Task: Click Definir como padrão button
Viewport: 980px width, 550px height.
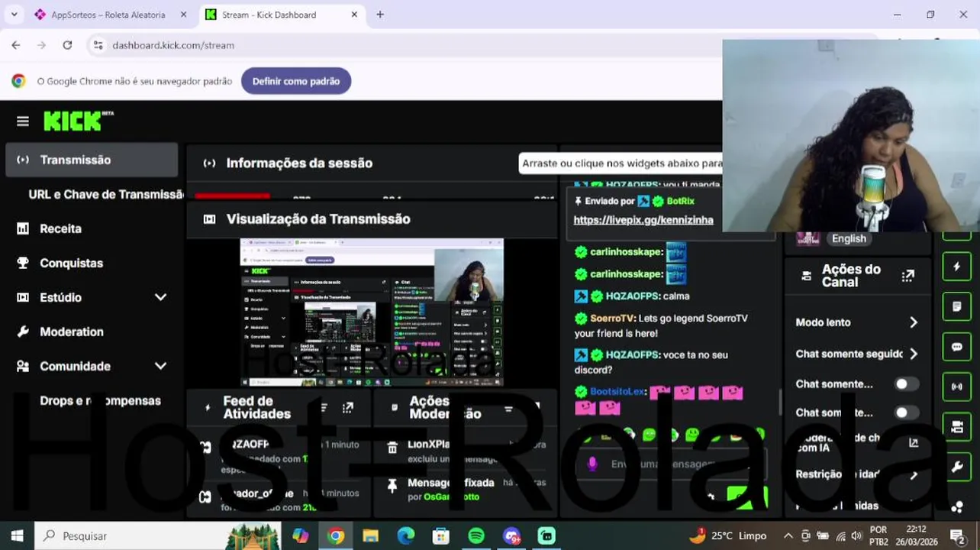Action: [296, 81]
